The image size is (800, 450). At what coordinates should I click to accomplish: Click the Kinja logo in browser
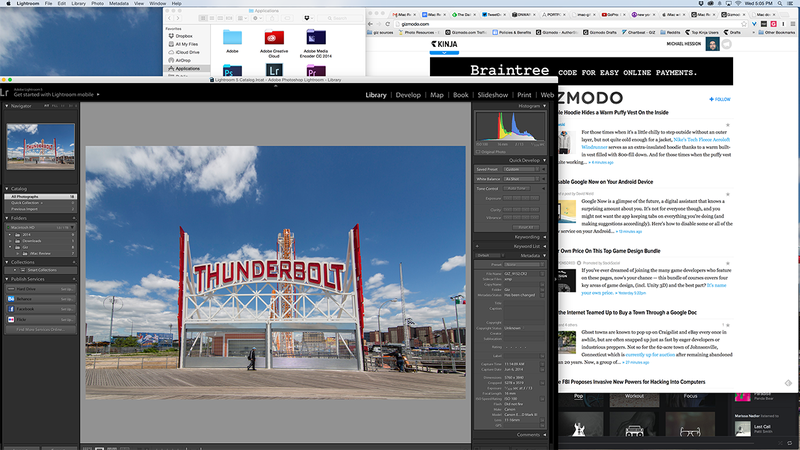[x=444, y=44]
